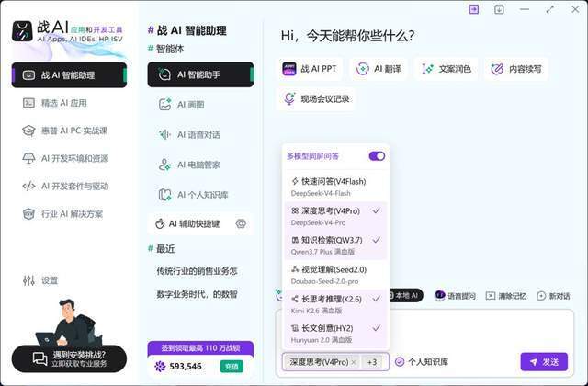Close the 战AI window
Viewport: 588px width, 386px height.
tap(575, 9)
